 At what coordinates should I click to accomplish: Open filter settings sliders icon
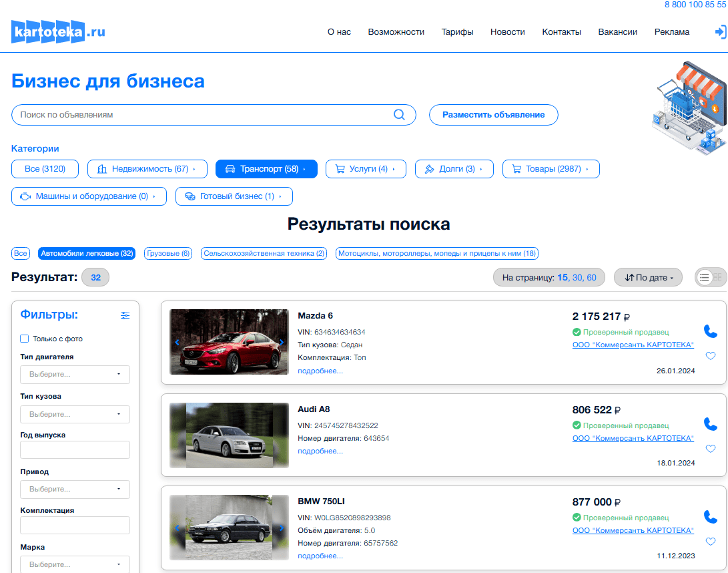pyautogui.click(x=125, y=315)
